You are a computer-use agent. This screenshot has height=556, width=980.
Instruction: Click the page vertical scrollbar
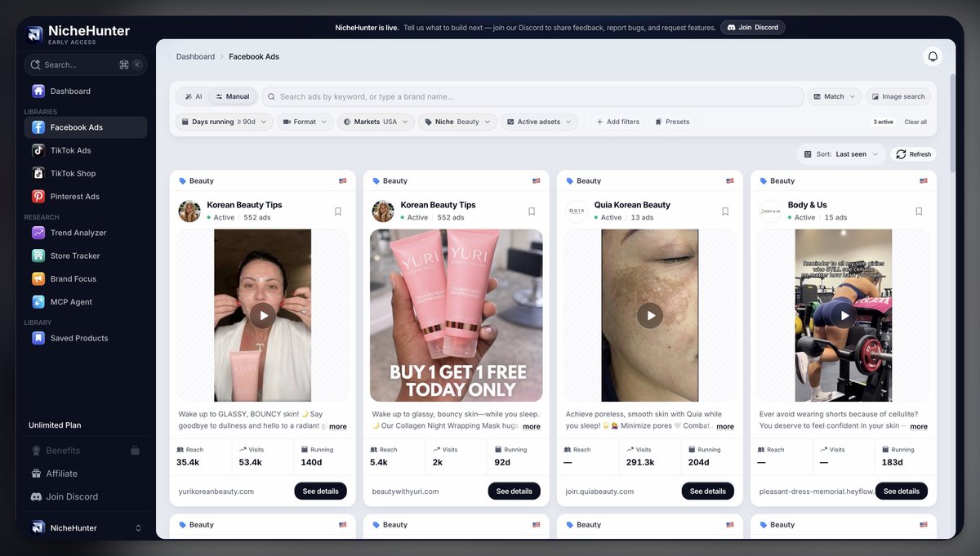click(x=952, y=122)
